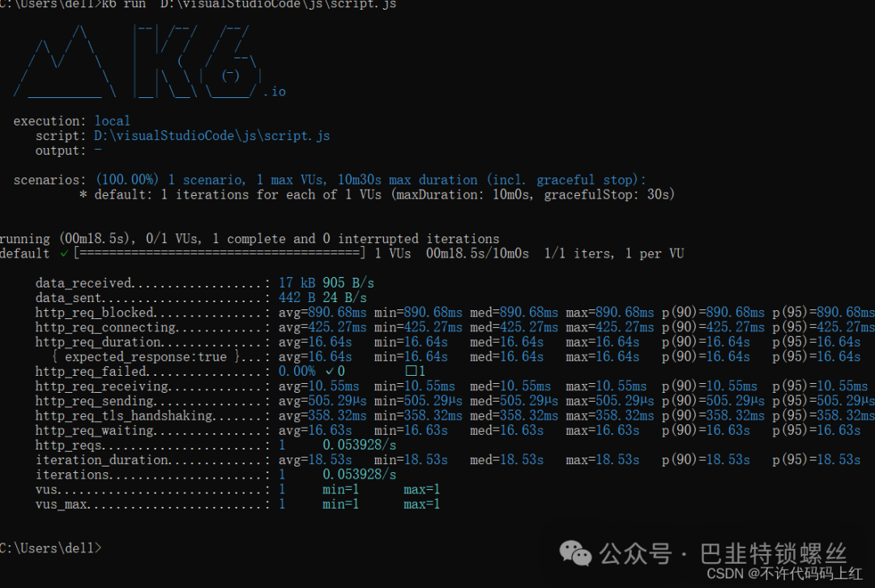Click the http_req_sending metric label

pos(95,401)
